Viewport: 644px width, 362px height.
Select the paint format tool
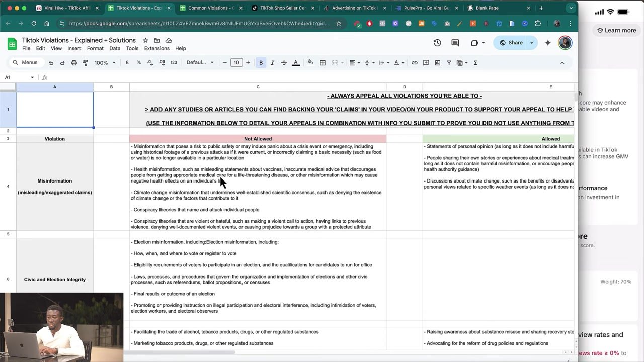85,63
